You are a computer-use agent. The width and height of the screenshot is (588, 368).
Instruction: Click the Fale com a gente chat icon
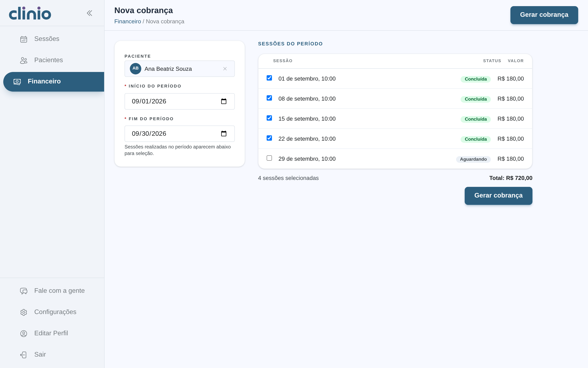click(x=23, y=291)
